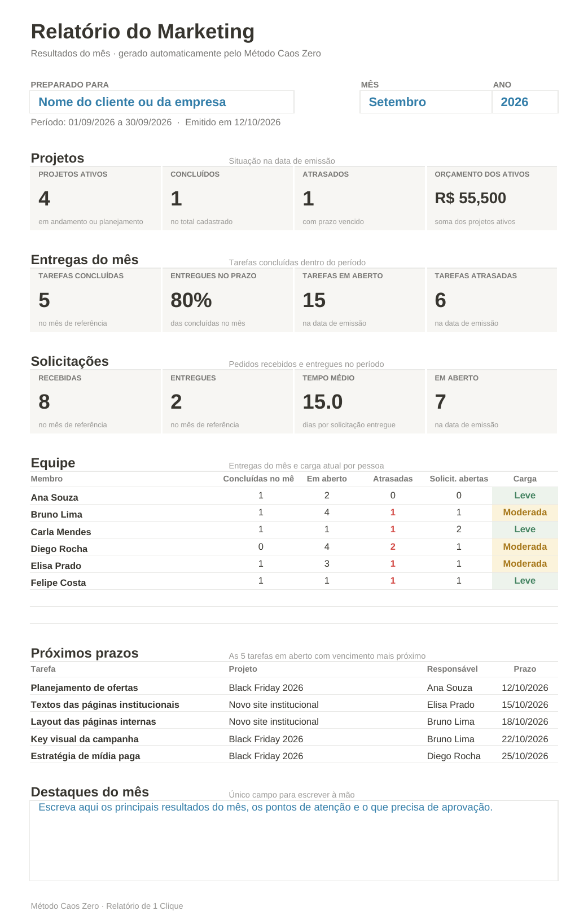Click the Atrasados card 'com prazo vencido' caption
This screenshot has width=588, height=911.
tap(333, 222)
